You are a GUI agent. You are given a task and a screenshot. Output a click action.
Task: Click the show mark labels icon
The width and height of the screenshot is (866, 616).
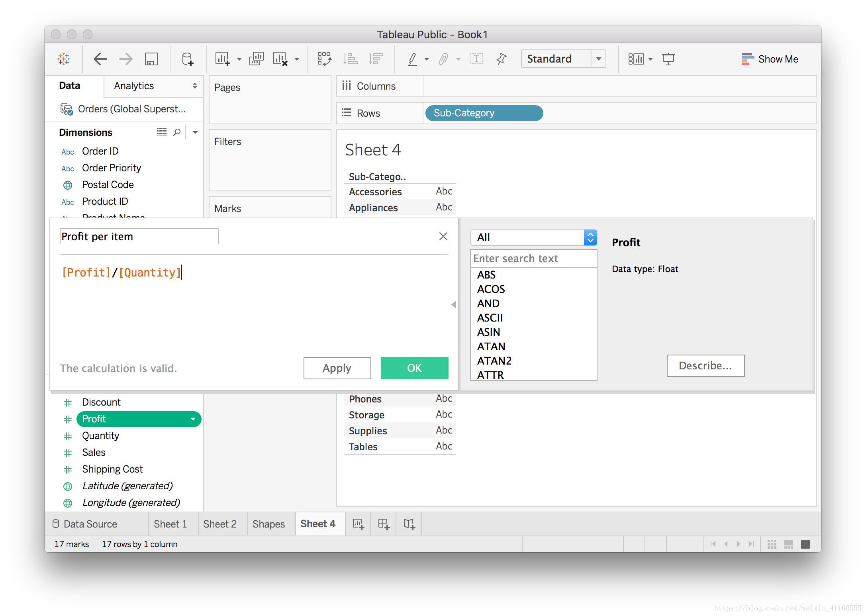(476, 59)
